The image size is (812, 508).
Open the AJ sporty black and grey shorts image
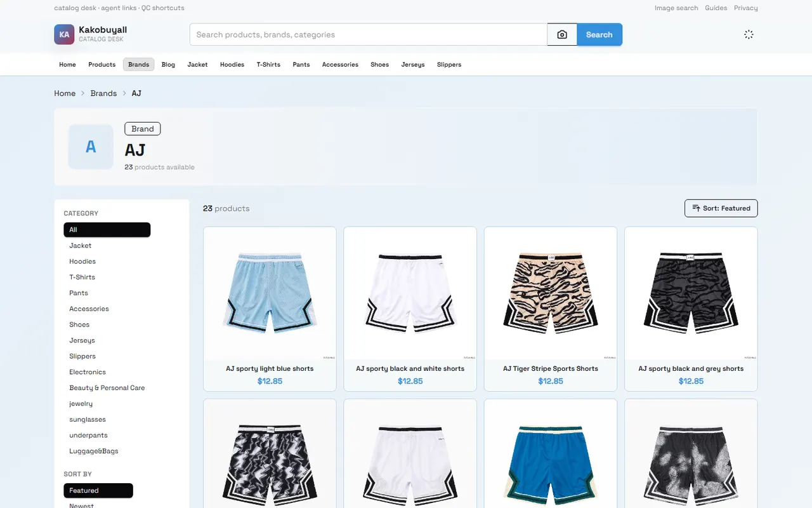691,293
